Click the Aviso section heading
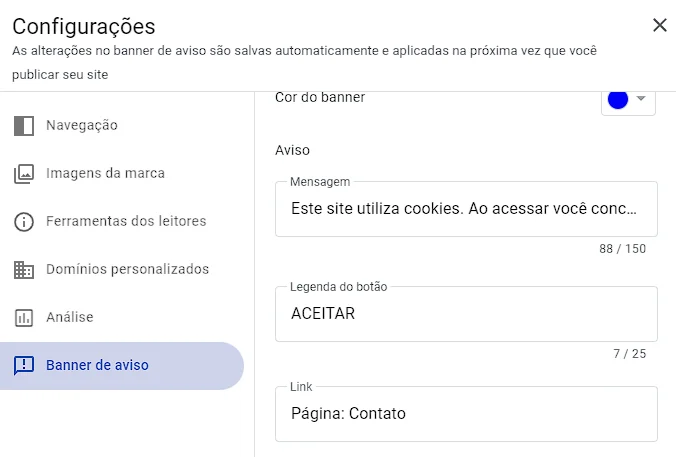The image size is (676, 457). [x=292, y=150]
